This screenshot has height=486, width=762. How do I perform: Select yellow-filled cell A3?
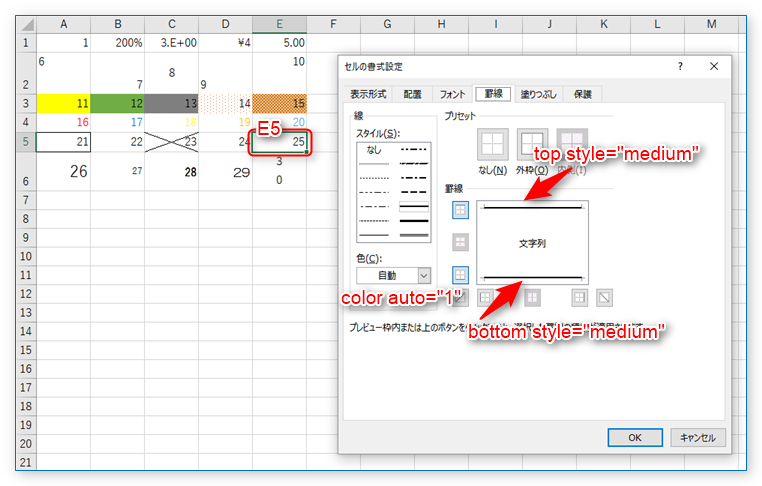[x=63, y=103]
